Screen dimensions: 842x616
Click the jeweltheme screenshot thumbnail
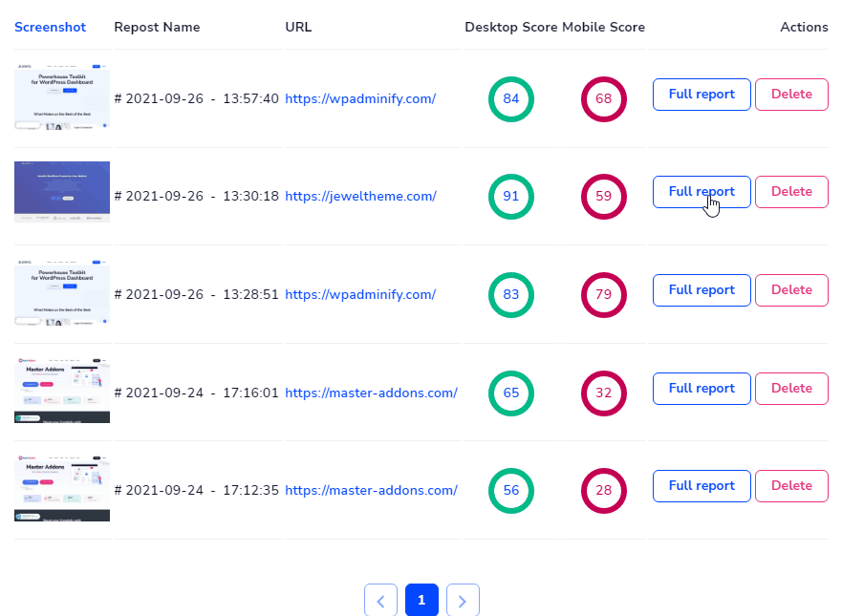[x=62, y=192]
